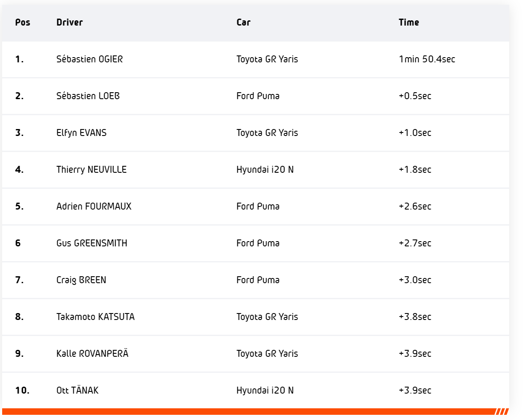Click the winning time 1min 50.4sec
This screenshot has width=527, height=420.
[427, 59]
